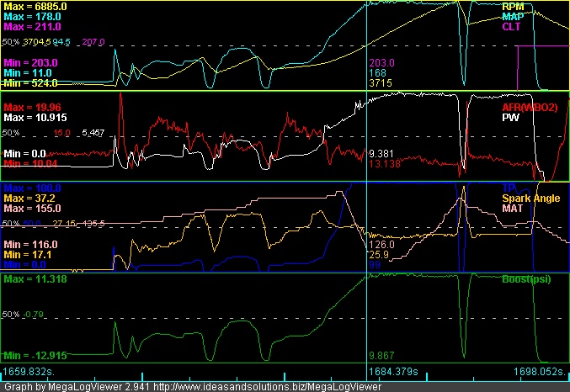
Task: Click the Min = 0.0 PW value
Action: pyautogui.click(x=24, y=154)
